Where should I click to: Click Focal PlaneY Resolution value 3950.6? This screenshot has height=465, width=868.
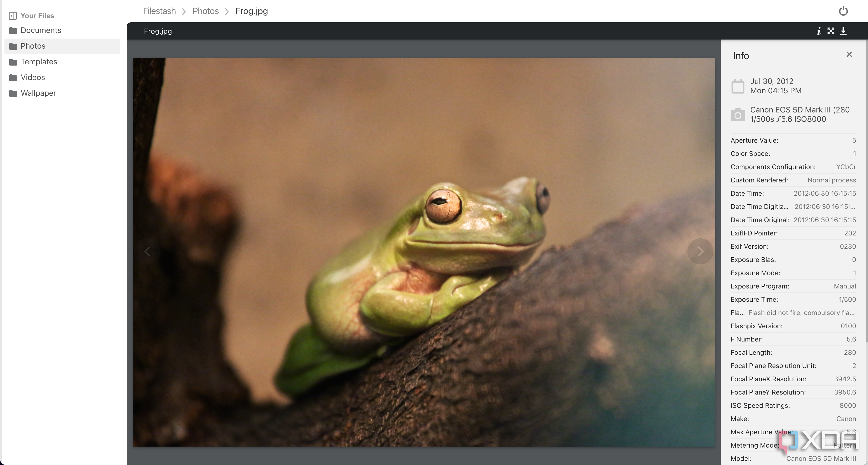pyautogui.click(x=845, y=393)
